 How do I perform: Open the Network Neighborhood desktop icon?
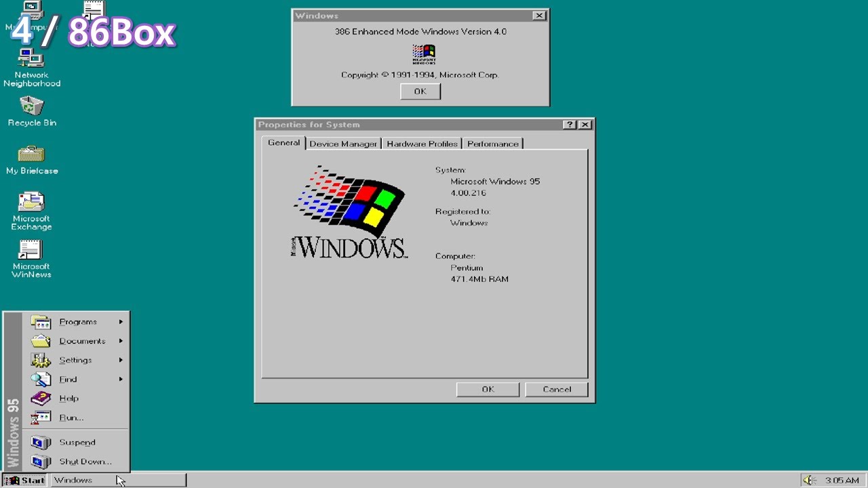click(x=31, y=68)
